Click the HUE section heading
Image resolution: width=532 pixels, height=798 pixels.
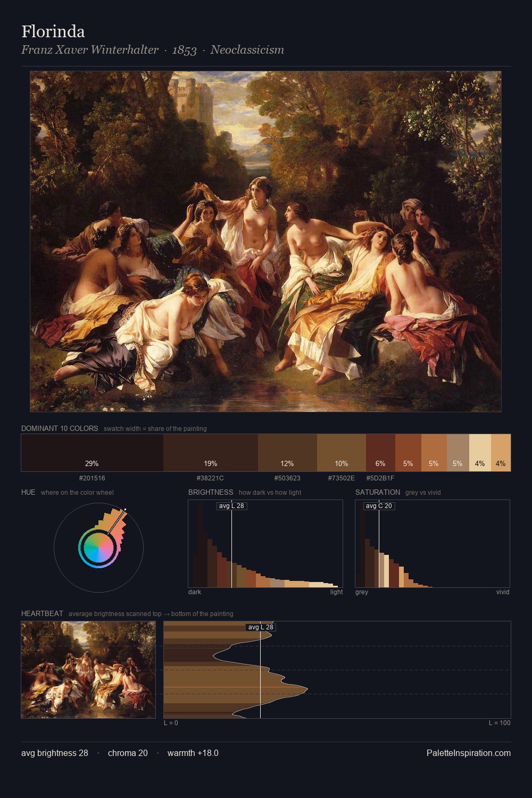pyautogui.click(x=28, y=492)
